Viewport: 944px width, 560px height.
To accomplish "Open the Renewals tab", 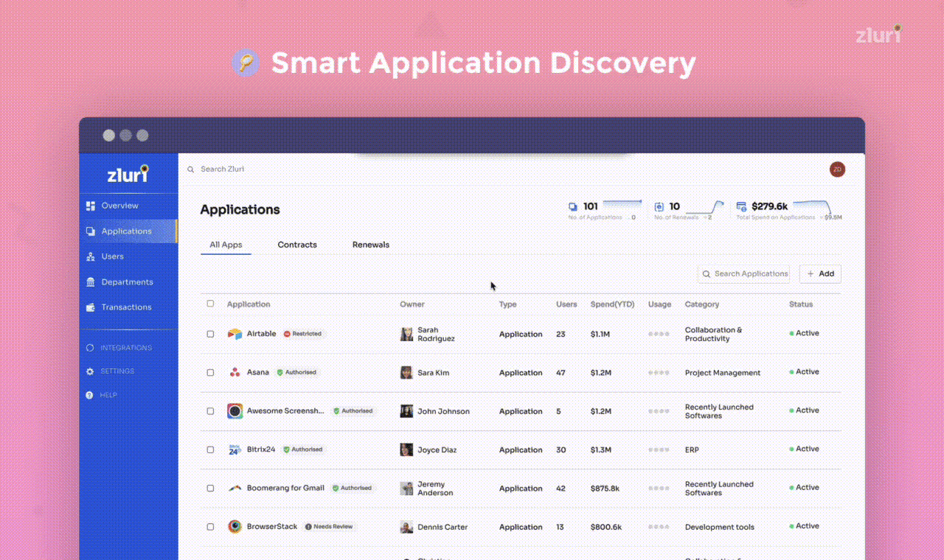I will coord(371,244).
